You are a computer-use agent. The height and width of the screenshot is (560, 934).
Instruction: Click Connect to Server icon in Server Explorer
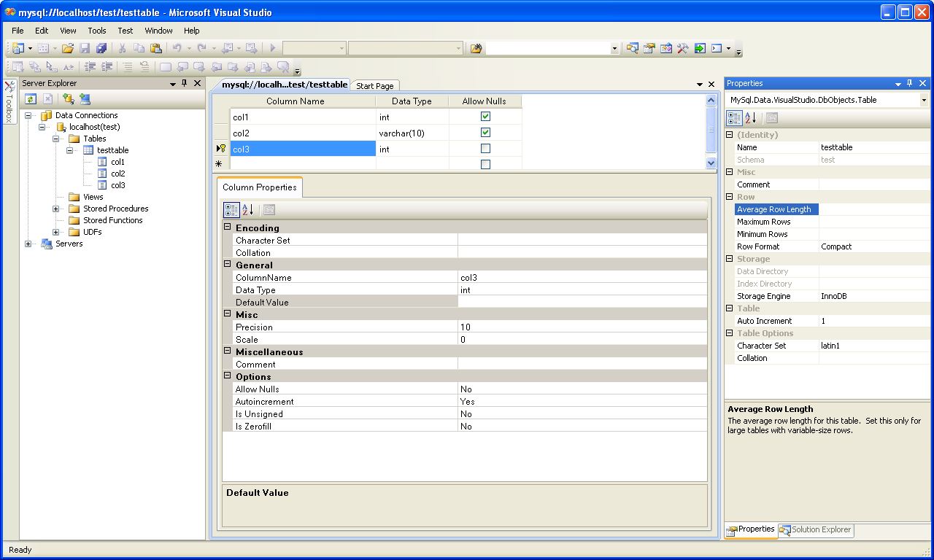[85, 99]
